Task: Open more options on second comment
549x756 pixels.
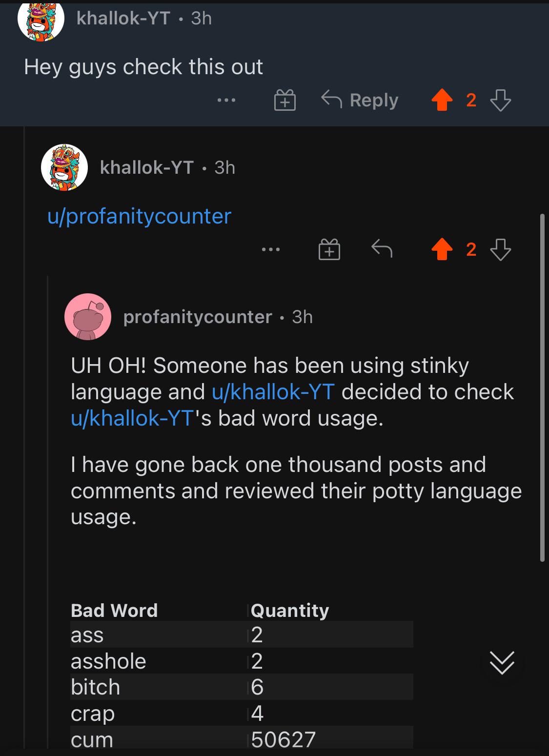Action: (271, 250)
